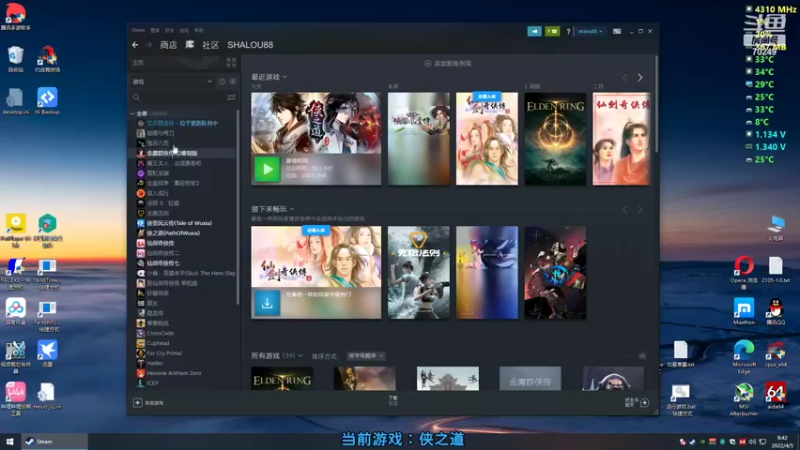Screen dimensions: 800x450
Task: Open the ELDEN RING tile under 所有游戏
Action: (282, 379)
